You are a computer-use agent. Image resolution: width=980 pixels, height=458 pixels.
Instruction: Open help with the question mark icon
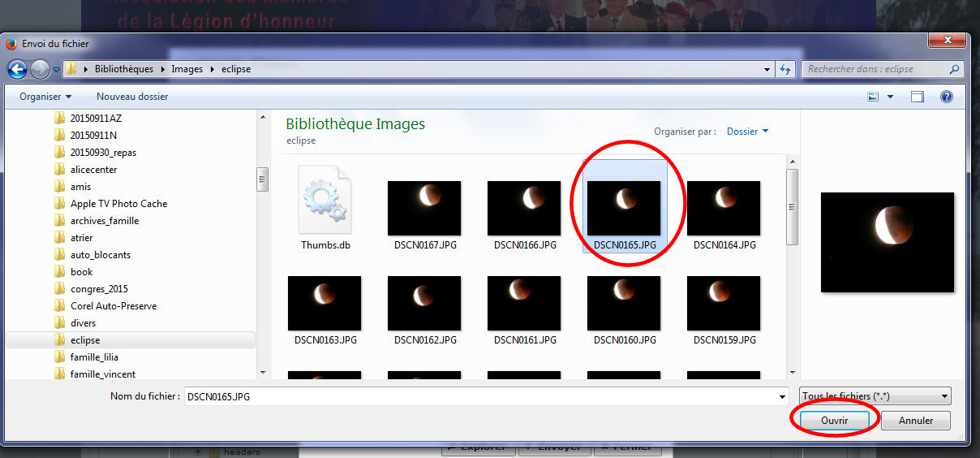click(x=946, y=97)
